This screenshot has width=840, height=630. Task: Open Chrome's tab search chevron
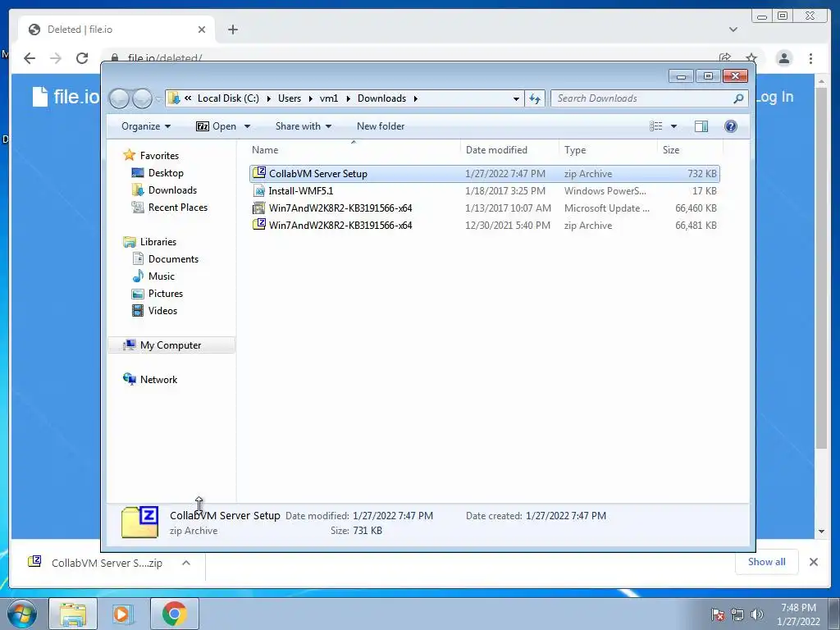[x=733, y=30]
